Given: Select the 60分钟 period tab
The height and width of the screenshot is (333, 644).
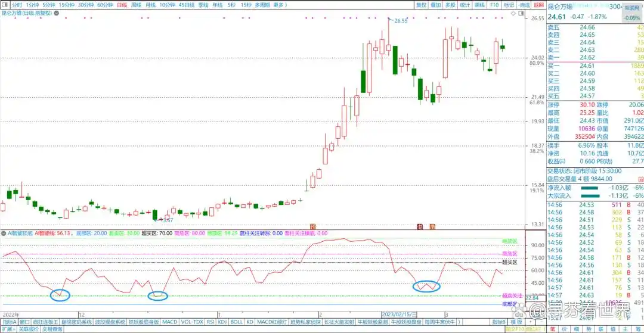Looking at the screenshot, I should click(104, 5).
